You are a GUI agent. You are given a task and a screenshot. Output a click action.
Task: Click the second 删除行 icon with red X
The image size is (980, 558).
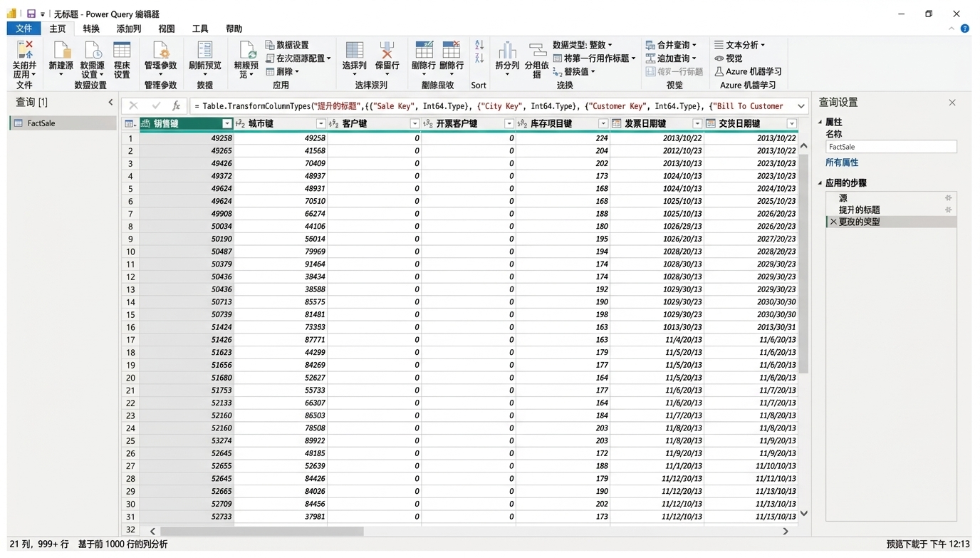tap(452, 50)
